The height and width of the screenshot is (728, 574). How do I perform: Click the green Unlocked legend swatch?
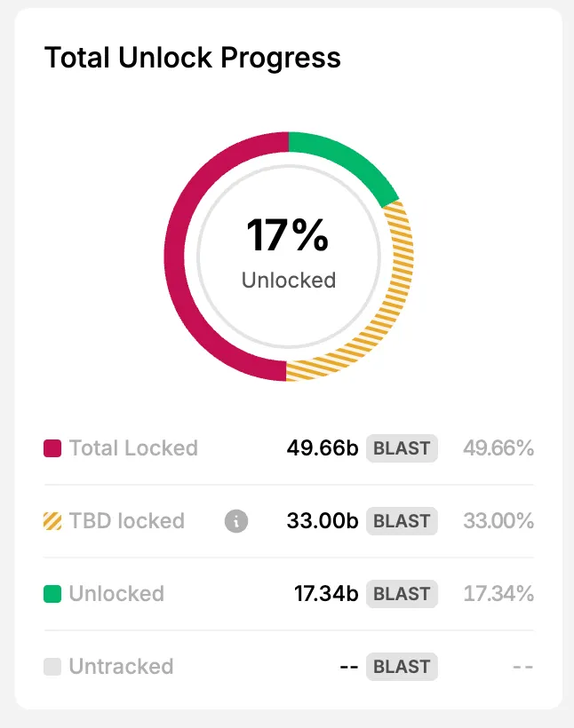click(x=52, y=594)
